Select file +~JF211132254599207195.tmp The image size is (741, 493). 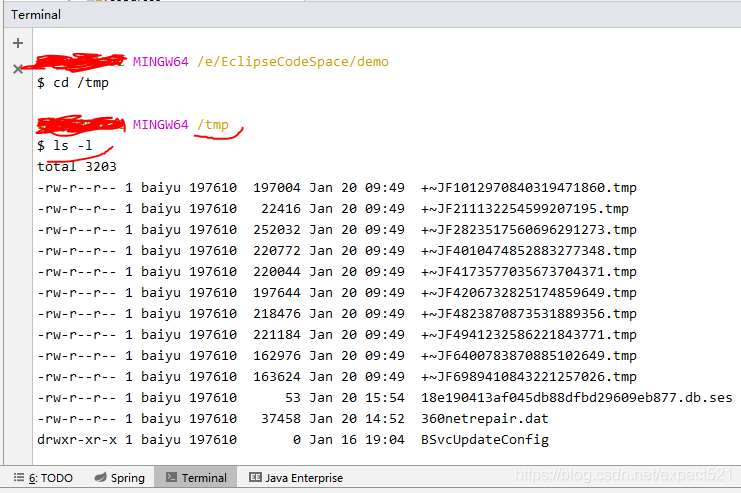point(525,208)
